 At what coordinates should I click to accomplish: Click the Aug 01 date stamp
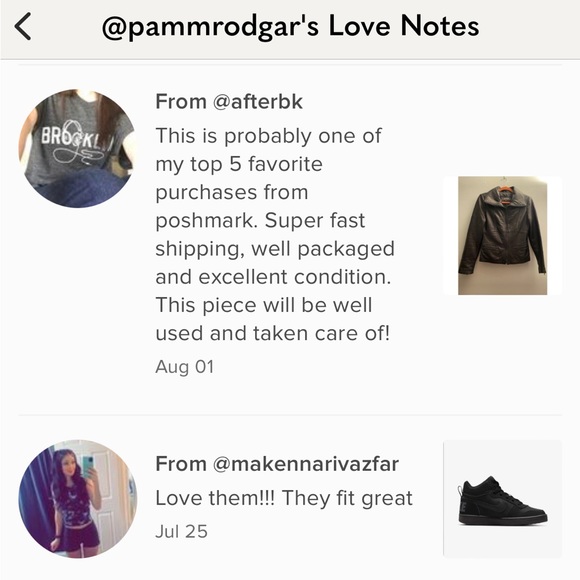(185, 367)
